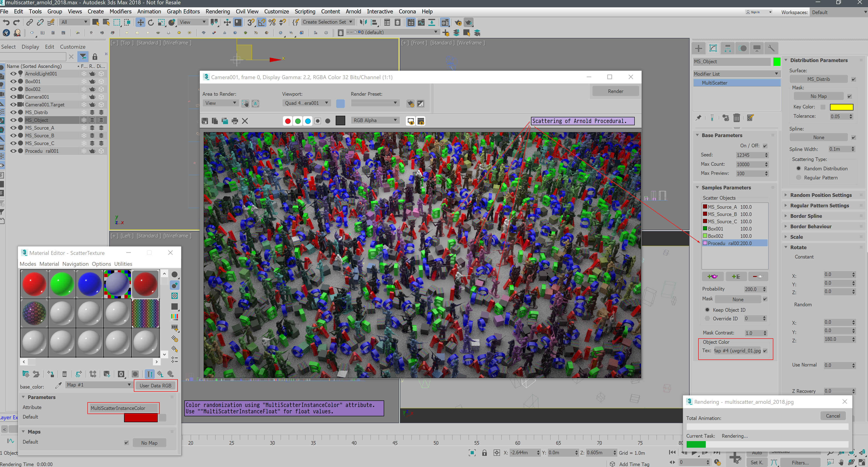Viewport: 868px width, 467px height.
Task: Click the green MS_Object color swatch
Action: pyautogui.click(x=777, y=62)
